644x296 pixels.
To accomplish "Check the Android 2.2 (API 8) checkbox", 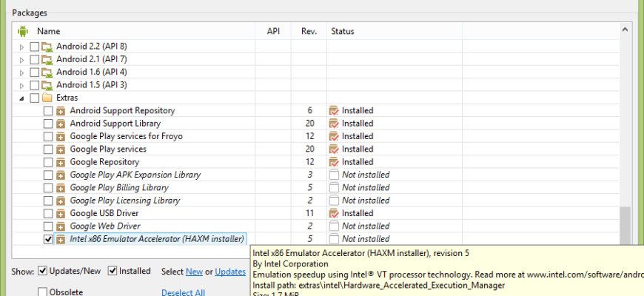I will [x=35, y=47].
